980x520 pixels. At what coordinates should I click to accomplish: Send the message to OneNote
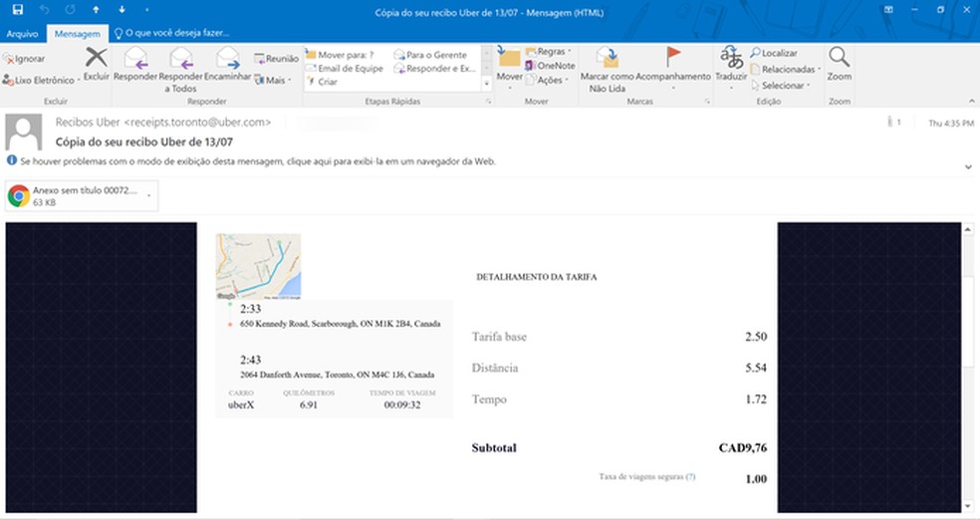pyautogui.click(x=550, y=66)
